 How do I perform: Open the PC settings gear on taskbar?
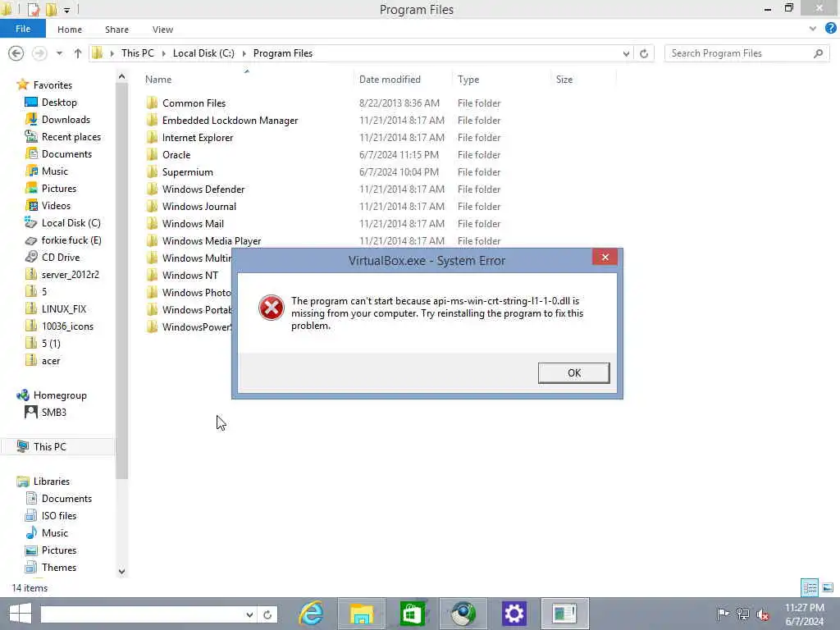[x=514, y=614]
